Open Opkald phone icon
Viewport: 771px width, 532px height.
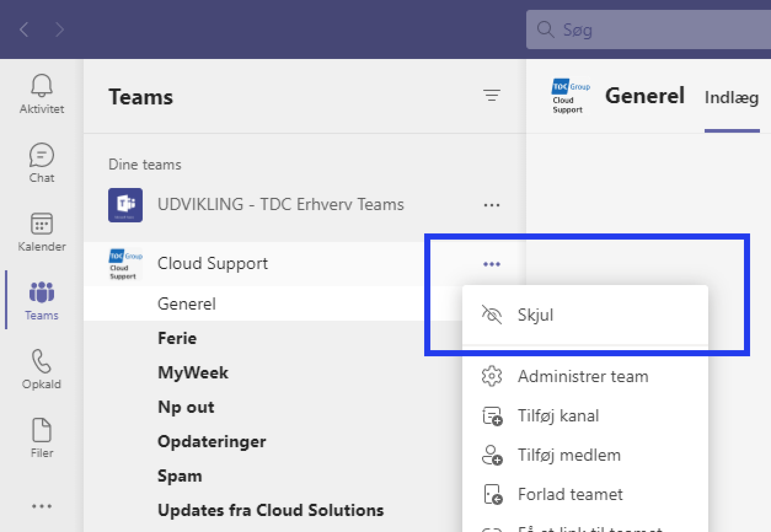point(42,369)
